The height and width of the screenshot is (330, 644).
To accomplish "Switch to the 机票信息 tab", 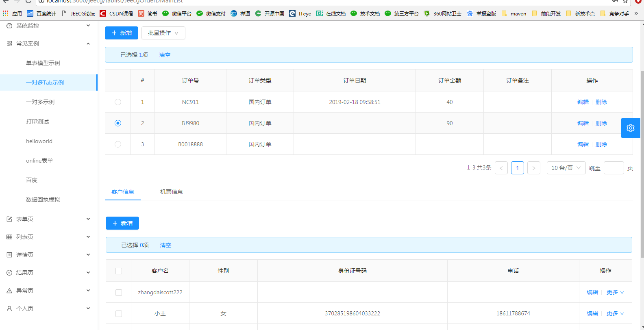I will (x=172, y=192).
